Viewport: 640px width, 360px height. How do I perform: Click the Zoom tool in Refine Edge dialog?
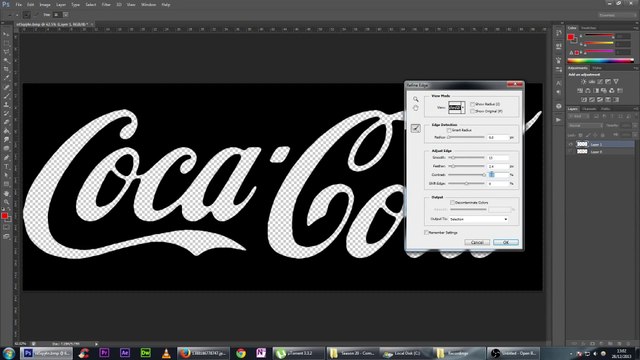[x=416, y=99]
